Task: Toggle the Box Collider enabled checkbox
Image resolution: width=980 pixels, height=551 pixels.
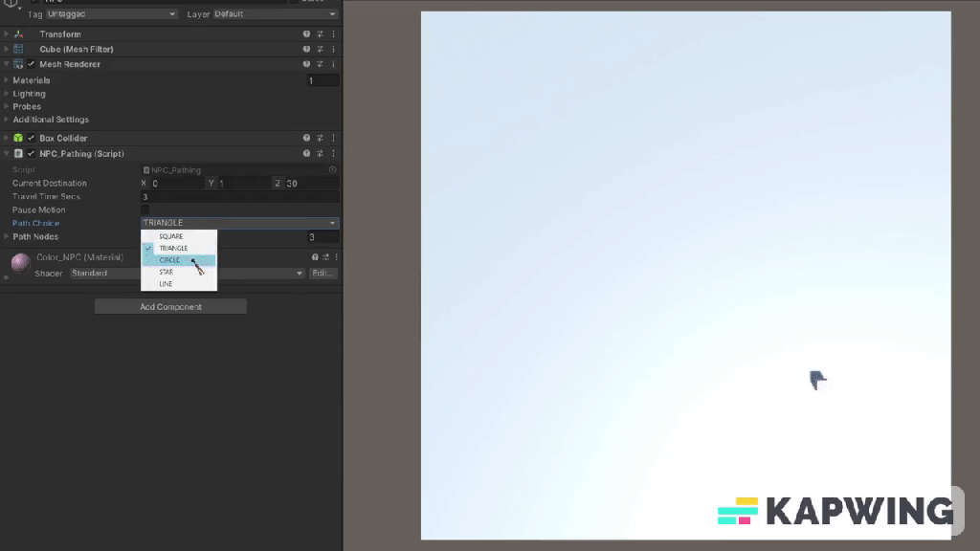Action: point(32,139)
